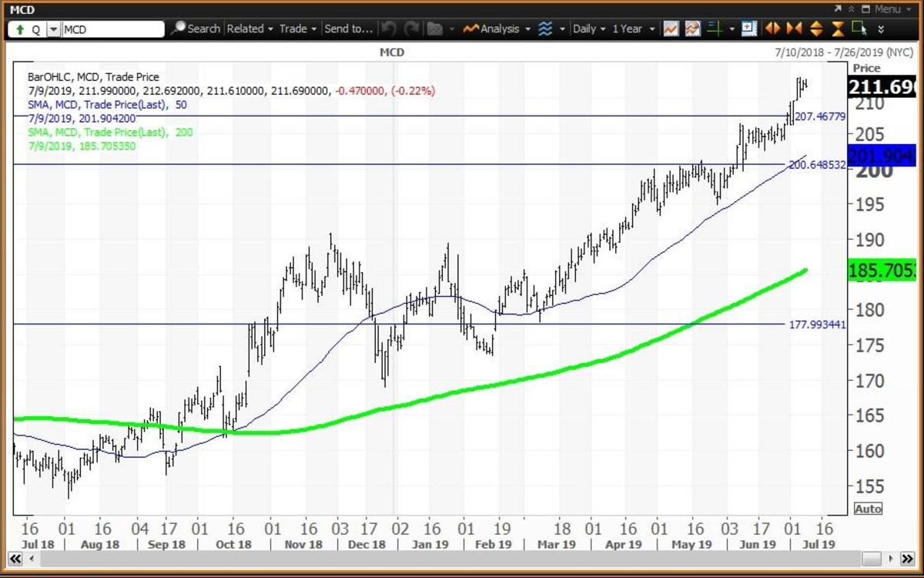Click the single line chart icon

coord(671,29)
